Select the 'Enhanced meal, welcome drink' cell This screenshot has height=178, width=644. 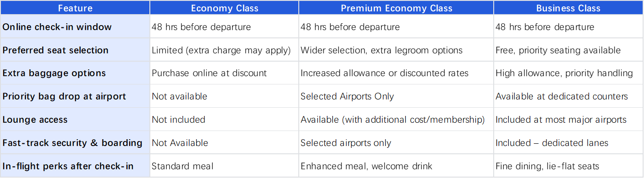coord(396,166)
